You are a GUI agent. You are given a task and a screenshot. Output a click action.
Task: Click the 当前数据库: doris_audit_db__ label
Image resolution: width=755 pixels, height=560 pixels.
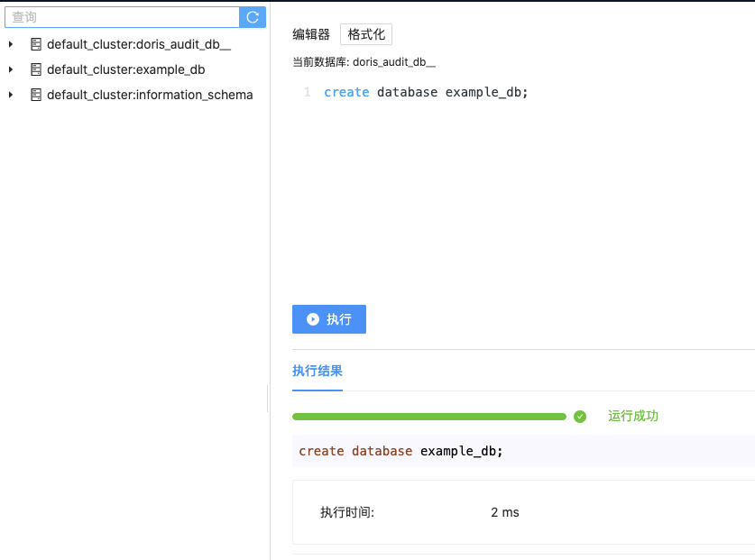364,62
